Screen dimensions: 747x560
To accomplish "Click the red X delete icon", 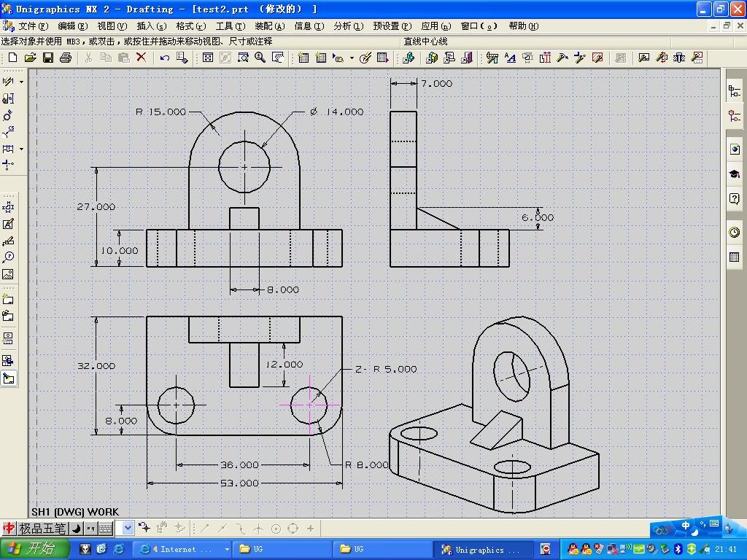I will (x=141, y=58).
